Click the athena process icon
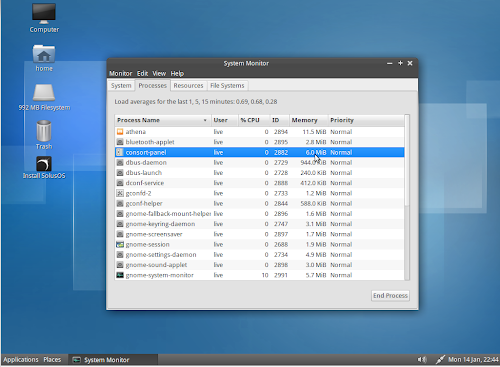 [120, 132]
